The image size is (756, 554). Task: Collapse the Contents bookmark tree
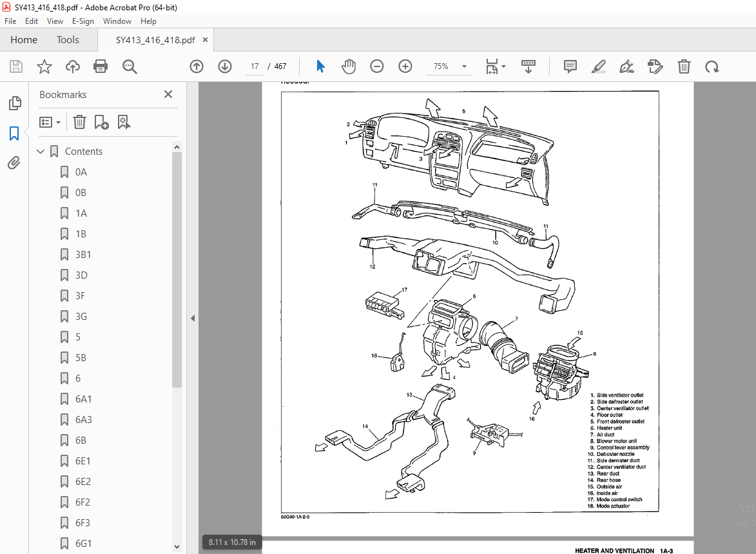point(41,152)
